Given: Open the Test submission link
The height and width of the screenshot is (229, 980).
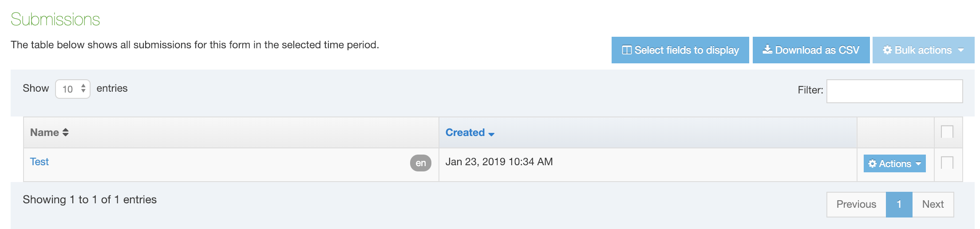Looking at the screenshot, I should point(40,162).
